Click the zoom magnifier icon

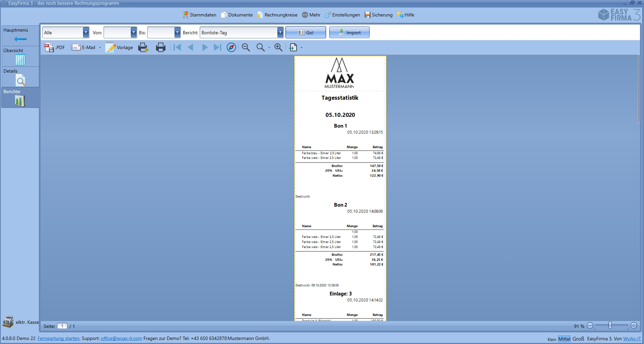pos(260,47)
